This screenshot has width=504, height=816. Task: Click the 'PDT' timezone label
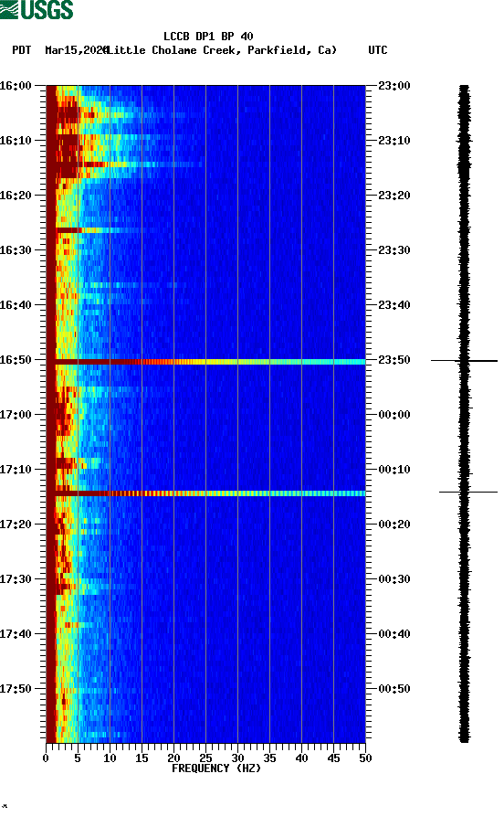[x=21, y=50]
